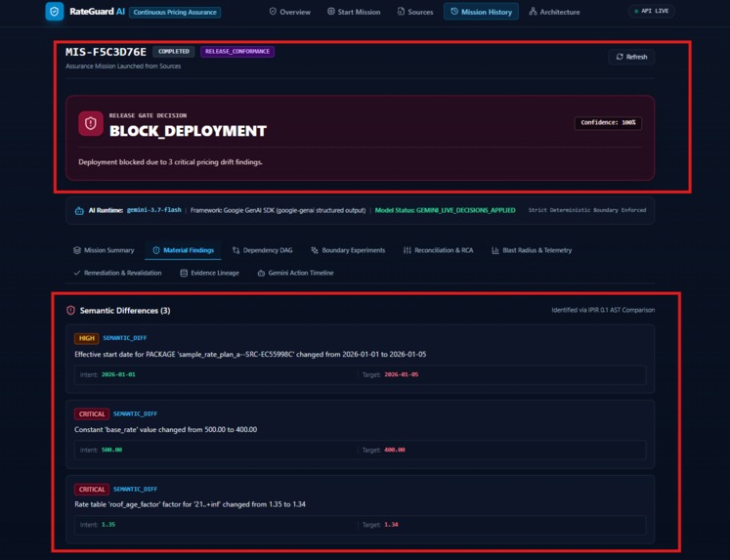730x560 pixels.
Task: Go to Start Mission page
Action: (x=354, y=12)
